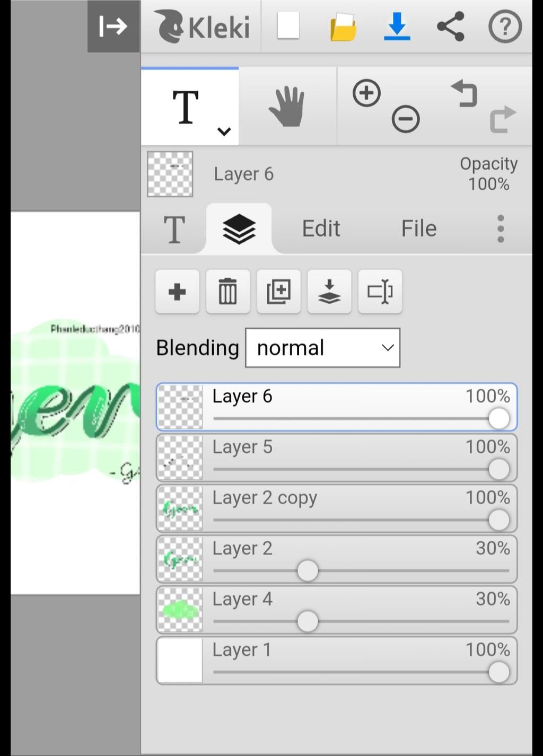The width and height of the screenshot is (543, 756).
Task: Open an image via the folder icon
Action: click(x=343, y=27)
